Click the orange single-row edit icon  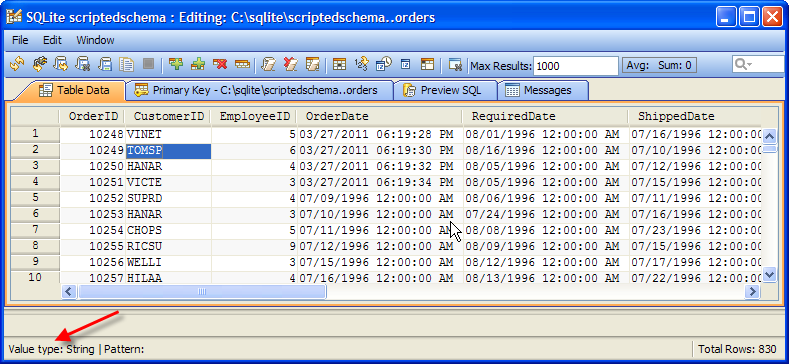pos(242,64)
